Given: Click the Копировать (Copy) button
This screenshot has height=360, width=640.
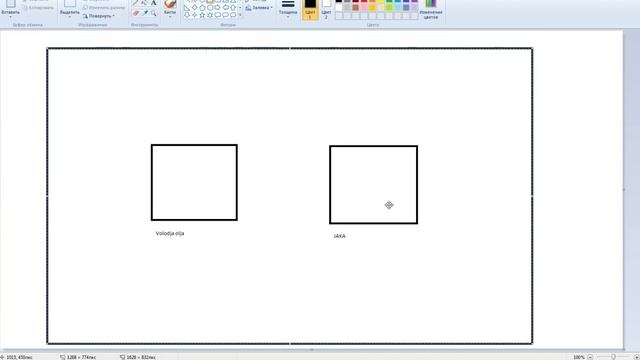Looking at the screenshot, I should [x=38, y=8].
